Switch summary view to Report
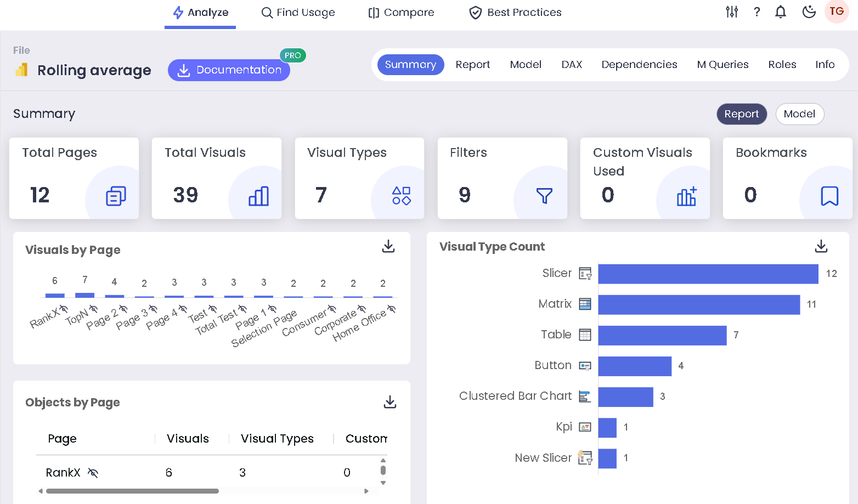 [x=741, y=114]
